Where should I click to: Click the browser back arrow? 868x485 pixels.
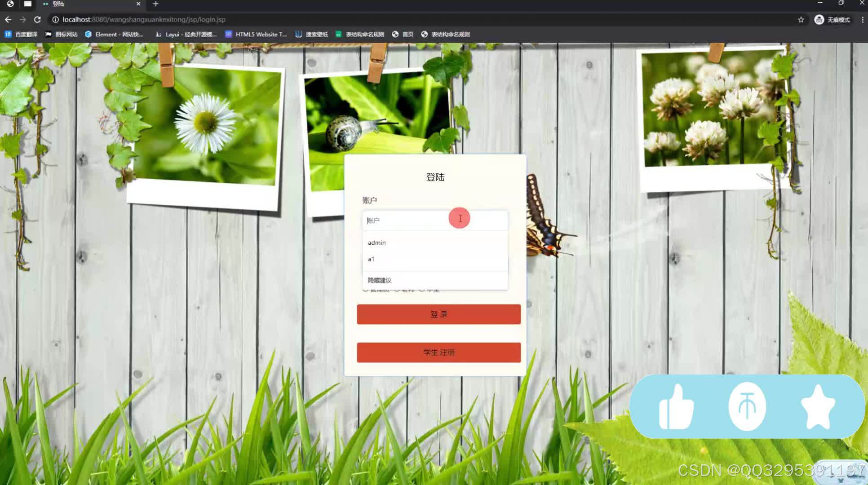point(8,20)
